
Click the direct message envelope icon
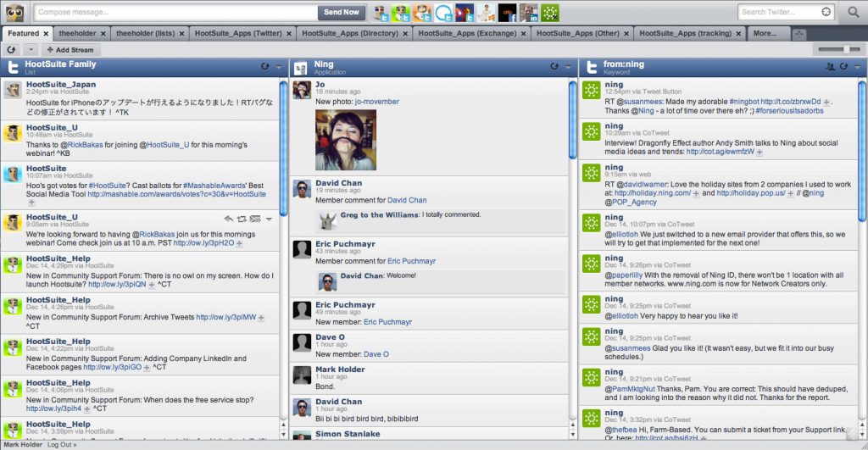[255, 219]
